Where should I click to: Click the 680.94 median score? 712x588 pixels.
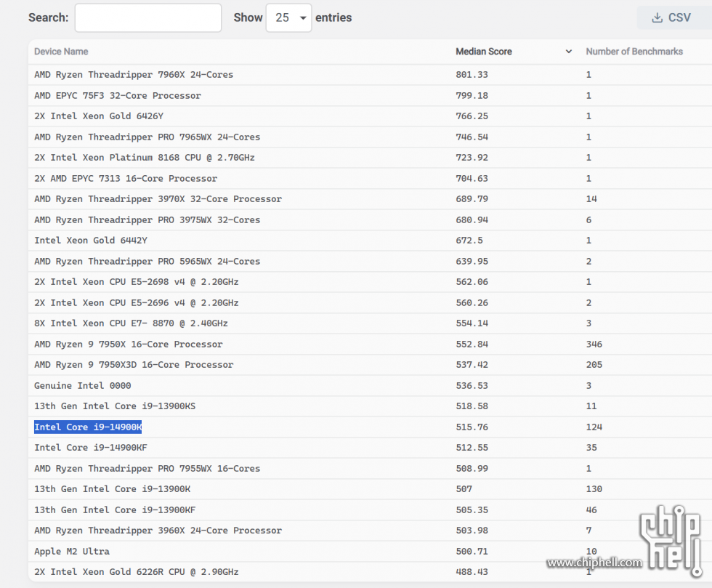click(x=472, y=220)
